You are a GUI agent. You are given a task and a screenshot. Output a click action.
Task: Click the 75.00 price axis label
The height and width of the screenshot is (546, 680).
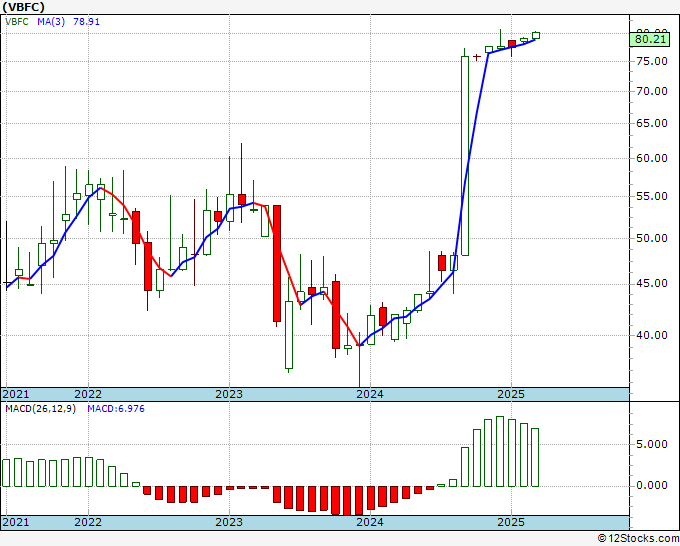(652, 61)
